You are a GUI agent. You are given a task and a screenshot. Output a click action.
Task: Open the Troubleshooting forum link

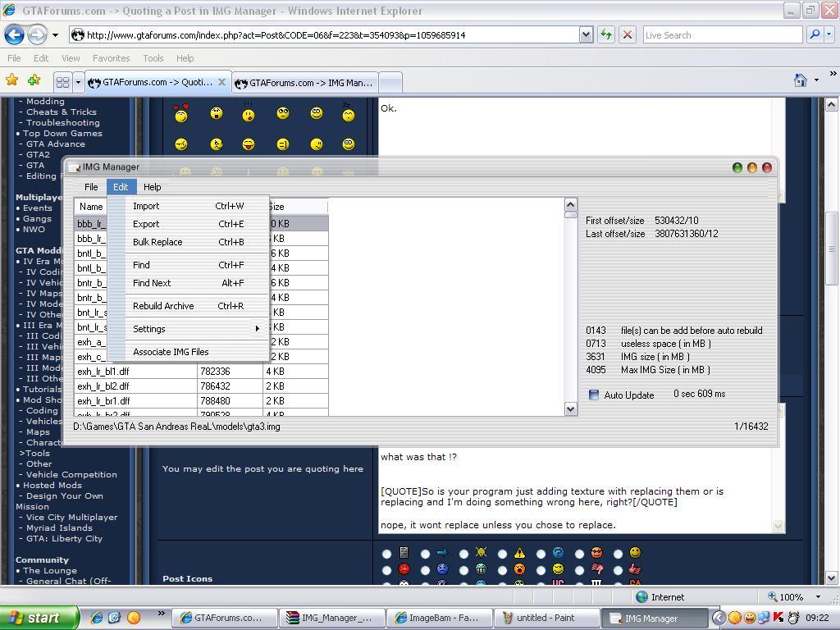pyautogui.click(x=62, y=123)
